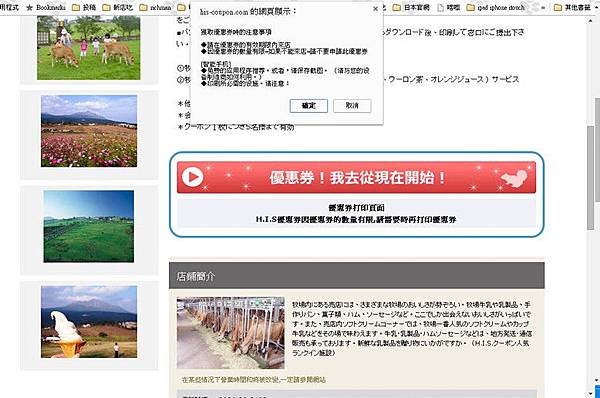Open the 嗜喔 page bookmark
Screen dimensions: 600x398
pyautogui.click(x=449, y=7)
